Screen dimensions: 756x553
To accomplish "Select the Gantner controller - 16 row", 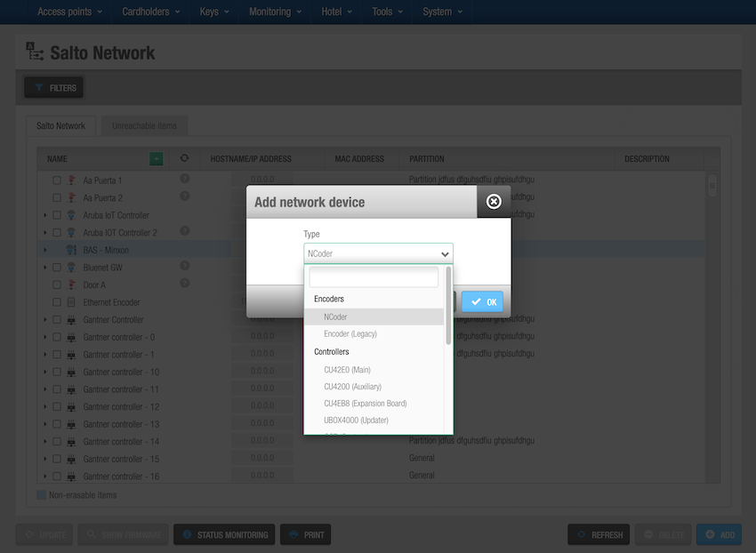I will coord(370,477).
